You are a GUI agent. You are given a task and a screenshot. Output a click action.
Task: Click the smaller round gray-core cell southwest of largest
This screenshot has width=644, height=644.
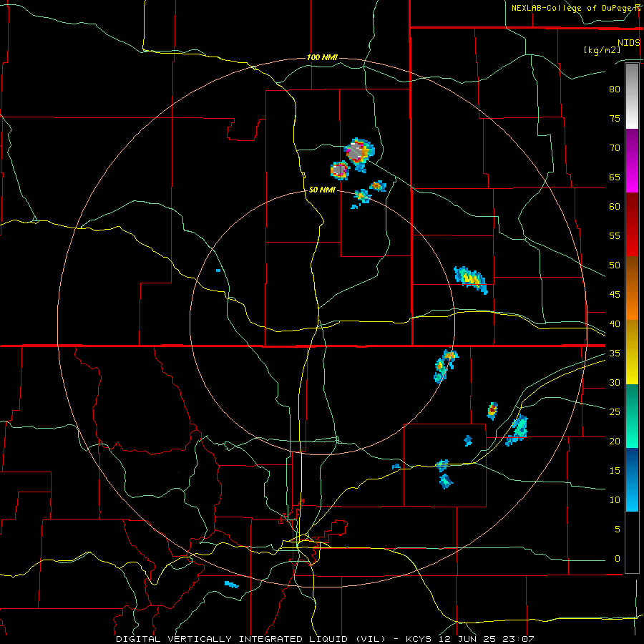[340, 170]
